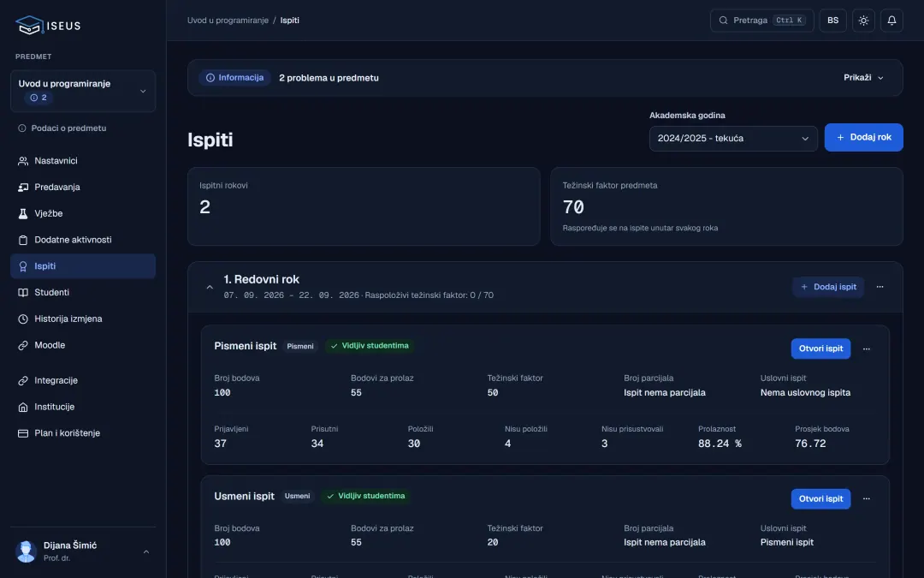Open Dodatne aktivnosti clipboard icon
Viewport: 924px width, 578px height.
click(x=23, y=240)
